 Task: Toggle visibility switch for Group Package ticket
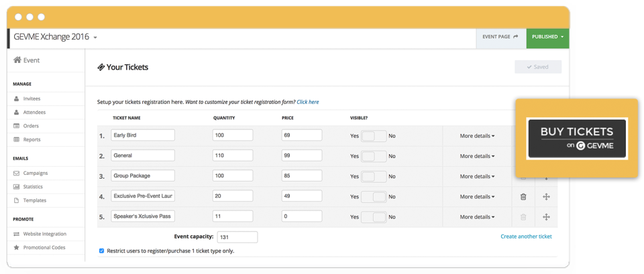[x=374, y=176]
